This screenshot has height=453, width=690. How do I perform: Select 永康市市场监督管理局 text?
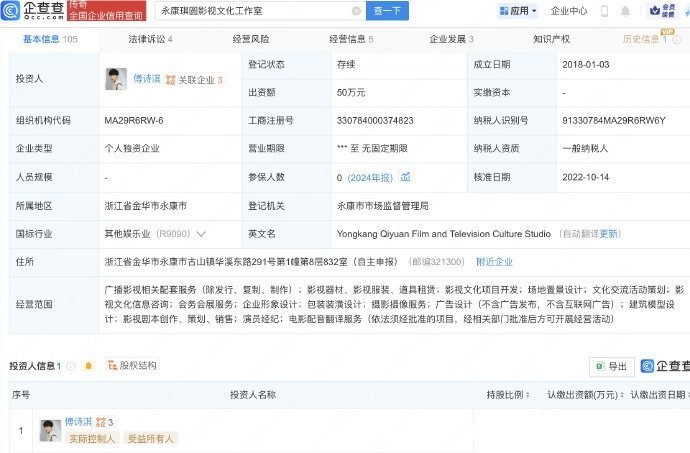[382, 206]
